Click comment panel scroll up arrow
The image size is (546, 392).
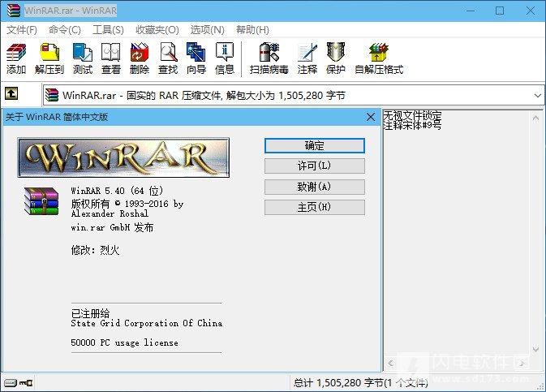(x=536, y=118)
